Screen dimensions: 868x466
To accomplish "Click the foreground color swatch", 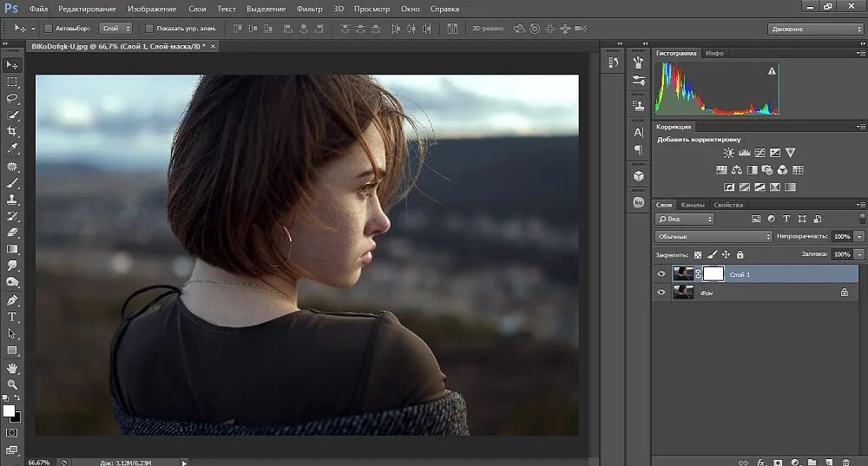I will point(9,410).
